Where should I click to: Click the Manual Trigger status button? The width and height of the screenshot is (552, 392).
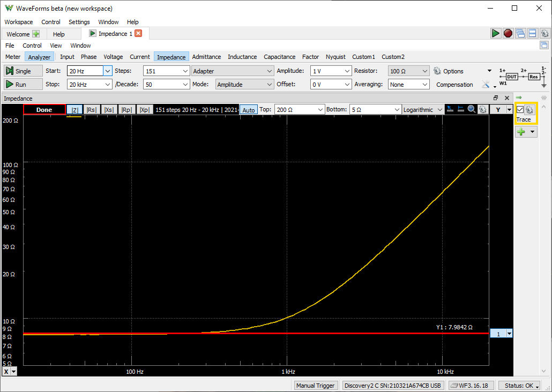316,386
